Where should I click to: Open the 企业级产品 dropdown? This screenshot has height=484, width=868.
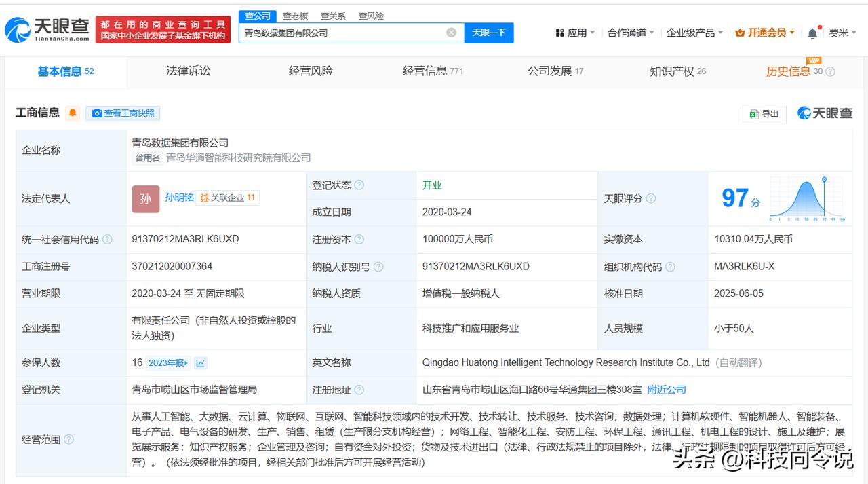click(x=694, y=33)
